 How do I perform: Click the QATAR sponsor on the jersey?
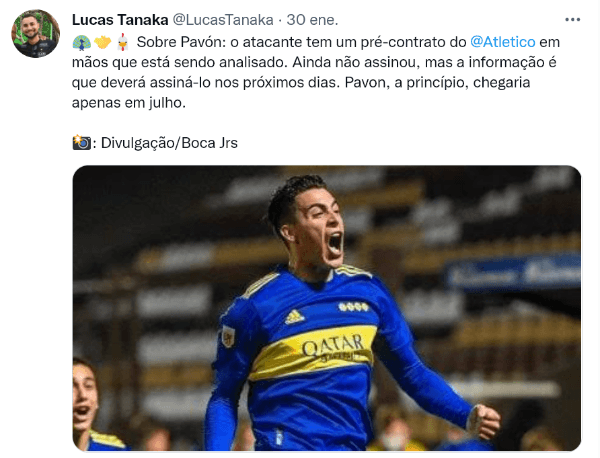pos(332,346)
